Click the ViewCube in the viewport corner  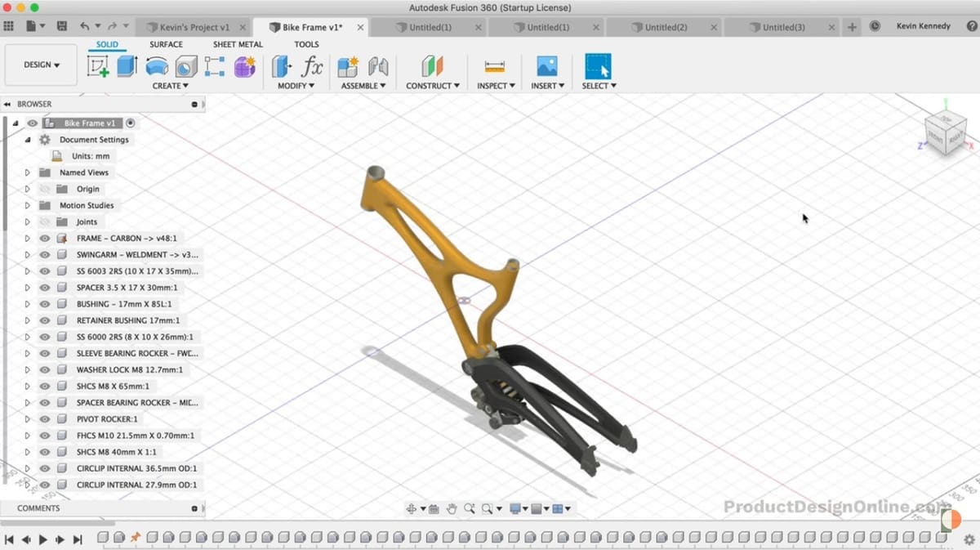(x=946, y=133)
